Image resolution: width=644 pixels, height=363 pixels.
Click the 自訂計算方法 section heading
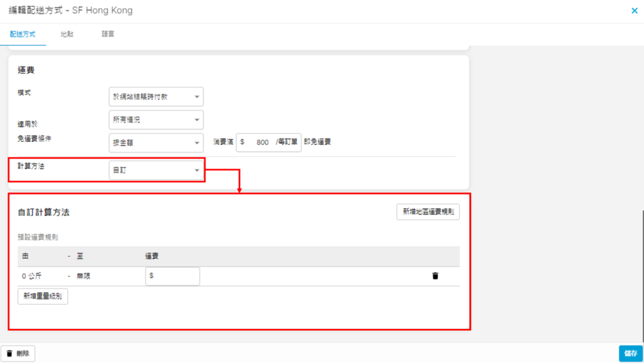click(43, 213)
